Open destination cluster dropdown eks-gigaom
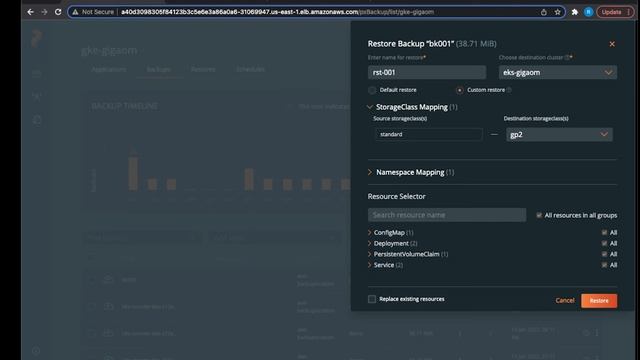Viewport: 640px width, 360px height. (558, 72)
